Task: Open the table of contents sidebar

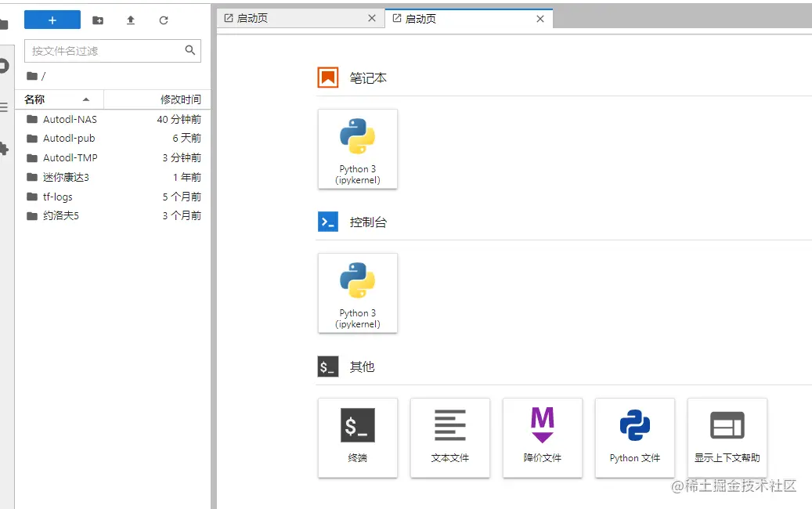Action: tap(5, 106)
